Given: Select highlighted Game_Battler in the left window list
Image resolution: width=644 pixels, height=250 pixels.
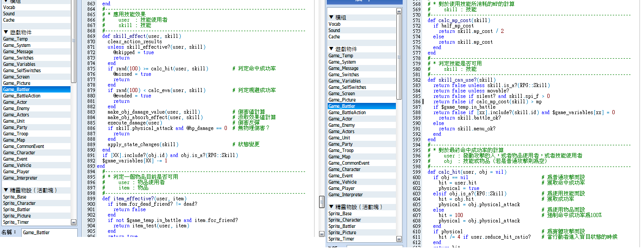Looking at the screenshot, I should [x=36, y=89].
